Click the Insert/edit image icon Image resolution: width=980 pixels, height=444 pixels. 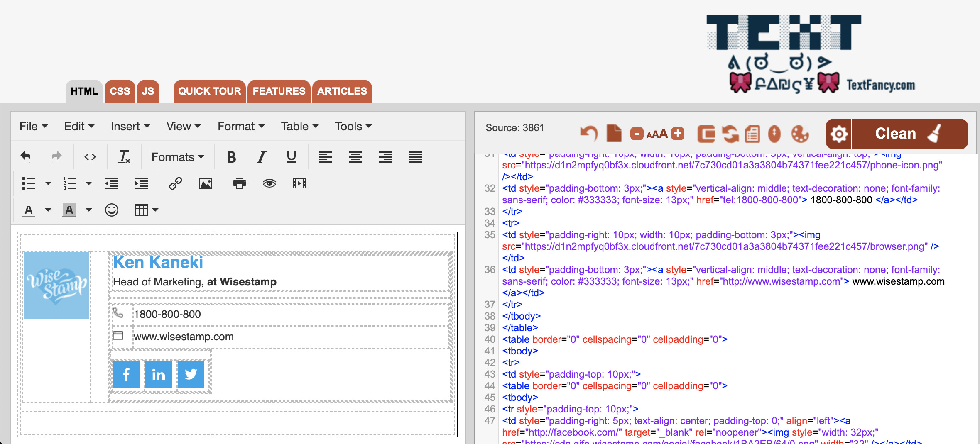(x=206, y=183)
